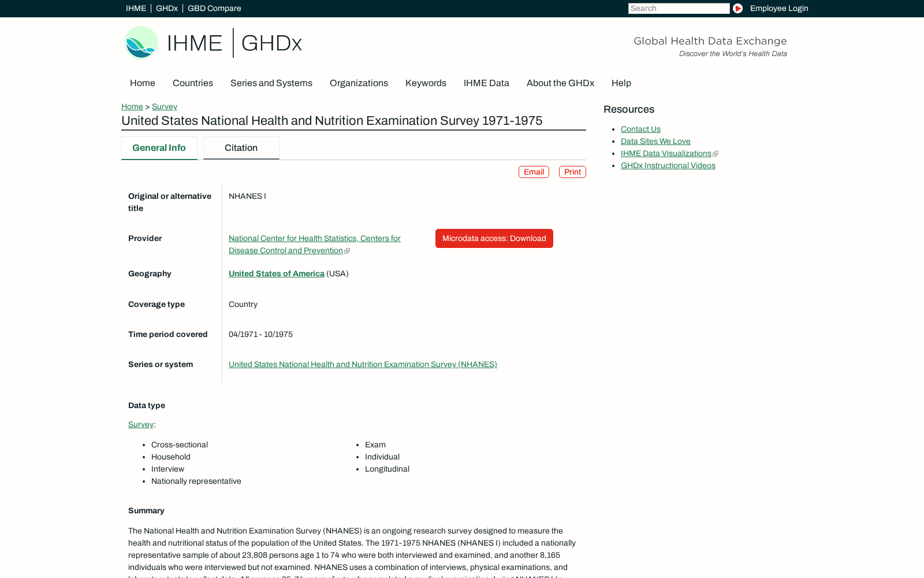Screen dimensions: 924x578
Task: Follow the Survey breadcrumb link
Action: pyautogui.click(x=165, y=106)
